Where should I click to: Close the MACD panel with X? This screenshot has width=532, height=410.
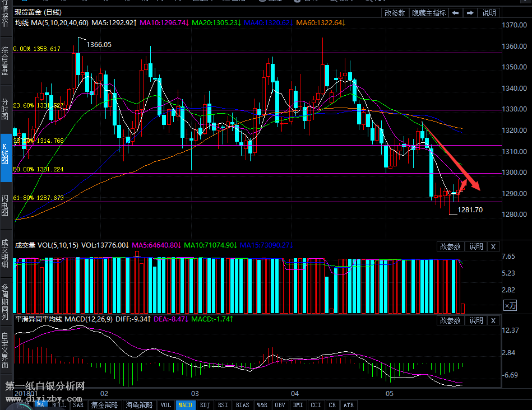pyautogui.click(x=493, y=320)
